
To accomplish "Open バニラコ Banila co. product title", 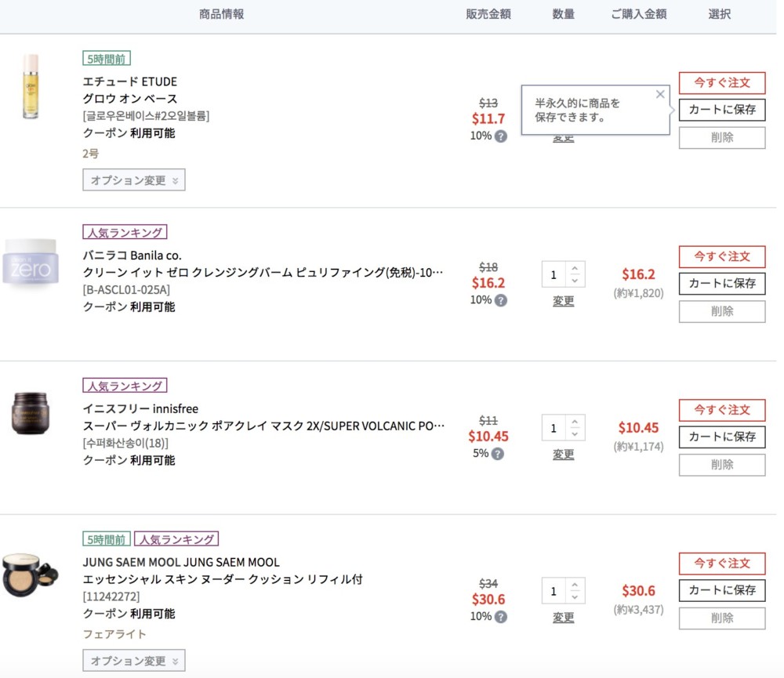I will tap(132, 256).
